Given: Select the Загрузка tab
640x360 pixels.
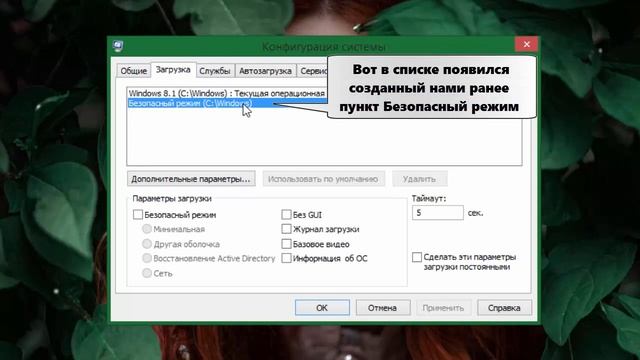Looking at the screenshot, I should click(x=173, y=70).
